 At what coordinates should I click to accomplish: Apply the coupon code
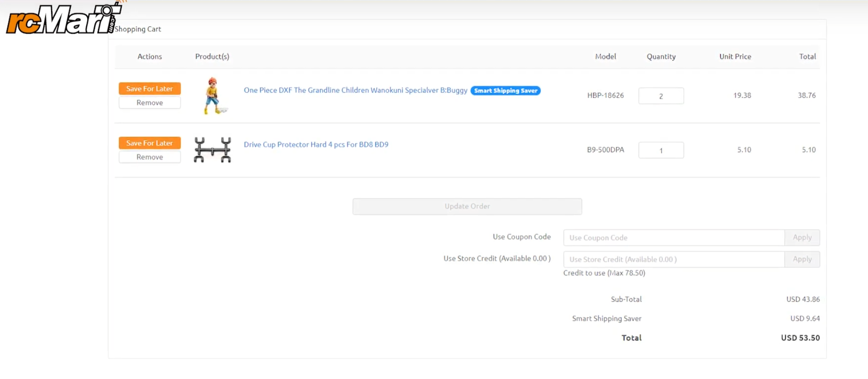coord(802,238)
